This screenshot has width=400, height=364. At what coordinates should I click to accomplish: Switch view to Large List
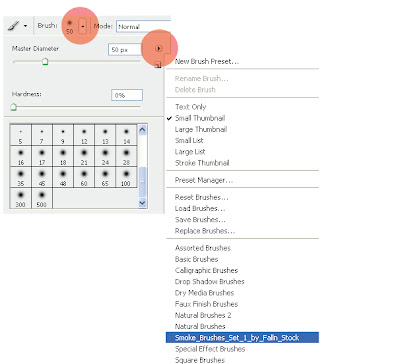point(190,152)
